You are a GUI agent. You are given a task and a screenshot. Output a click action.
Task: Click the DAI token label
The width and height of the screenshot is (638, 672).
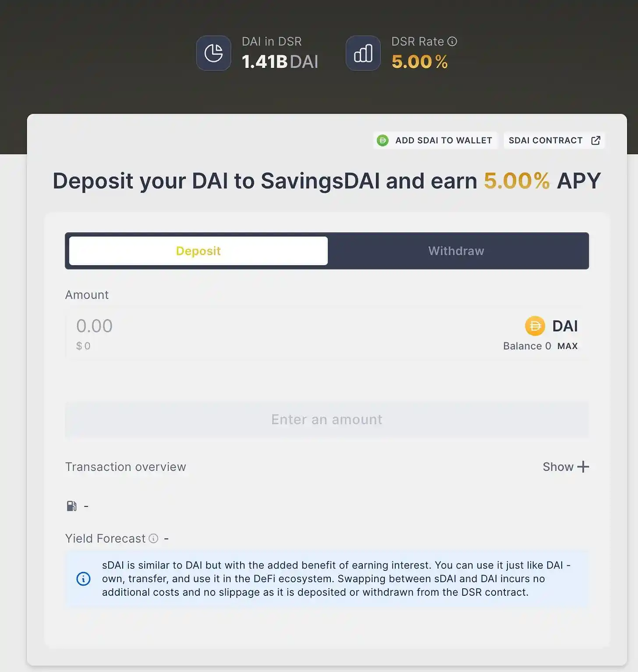(x=565, y=326)
